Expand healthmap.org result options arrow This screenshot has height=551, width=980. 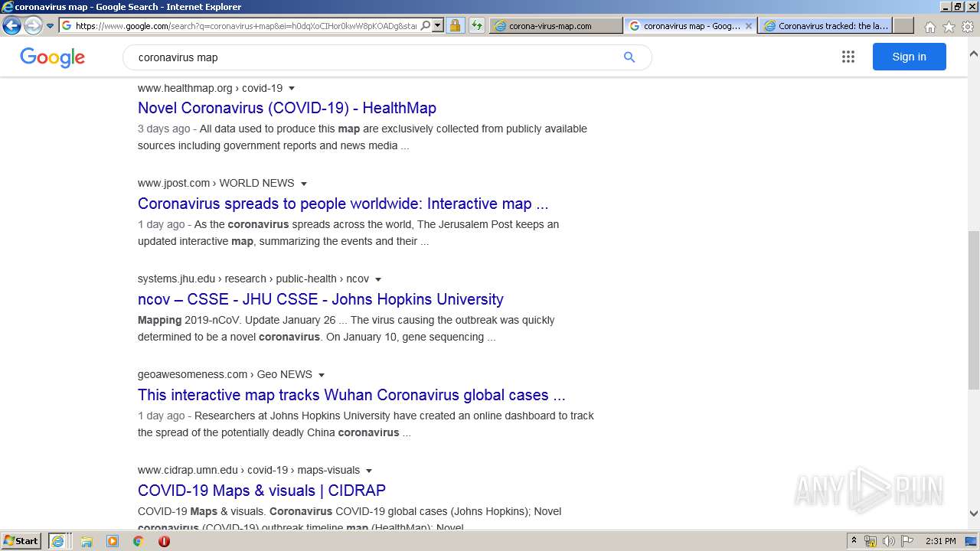pos(291,89)
